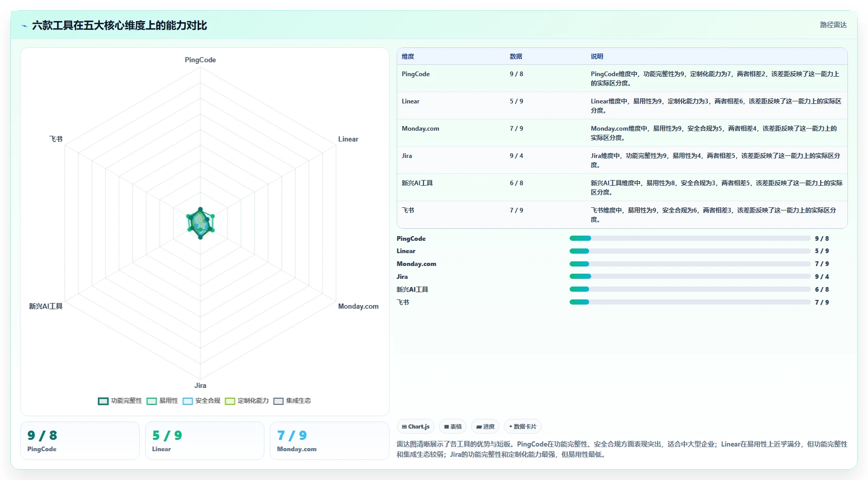Open the Monday.com 7 / 9 stat card
This screenshot has height=480, width=868.
pyautogui.click(x=329, y=440)
